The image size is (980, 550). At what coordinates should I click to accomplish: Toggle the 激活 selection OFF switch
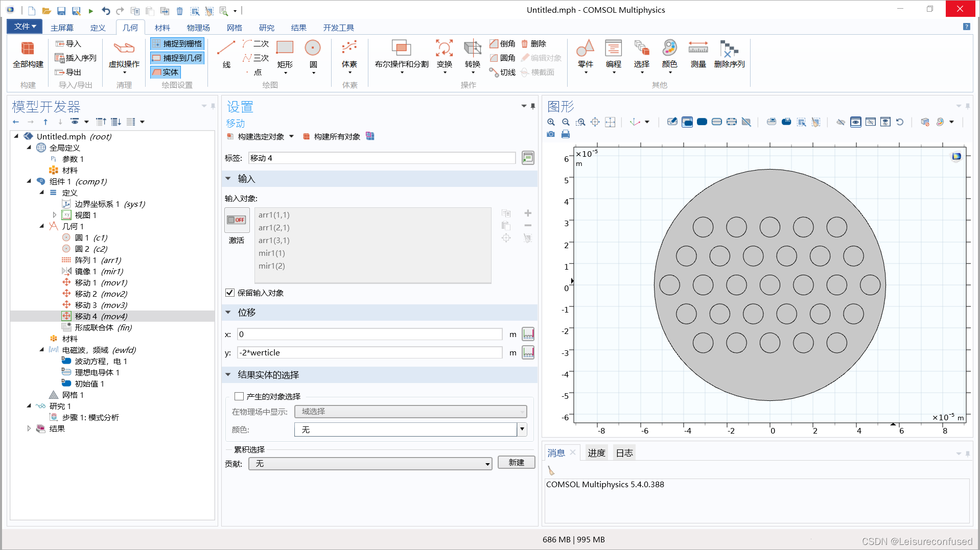237,220
